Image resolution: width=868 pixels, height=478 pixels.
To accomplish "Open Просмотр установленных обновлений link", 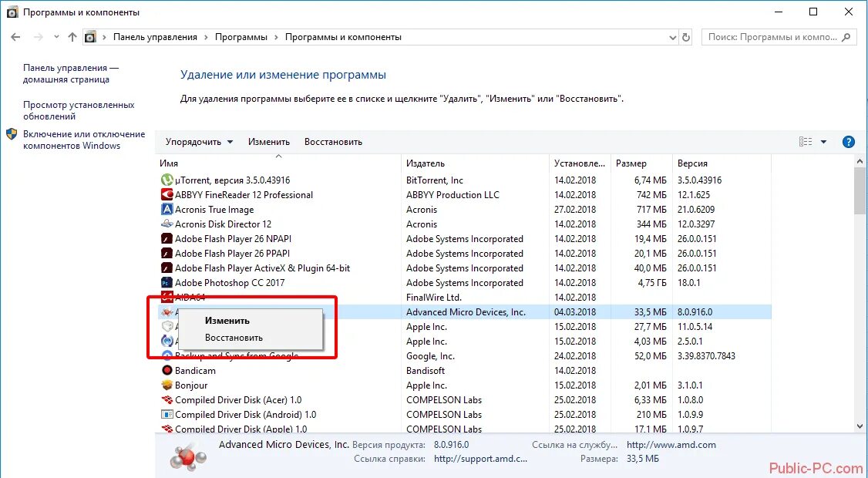I will click(x=79, y=111).
